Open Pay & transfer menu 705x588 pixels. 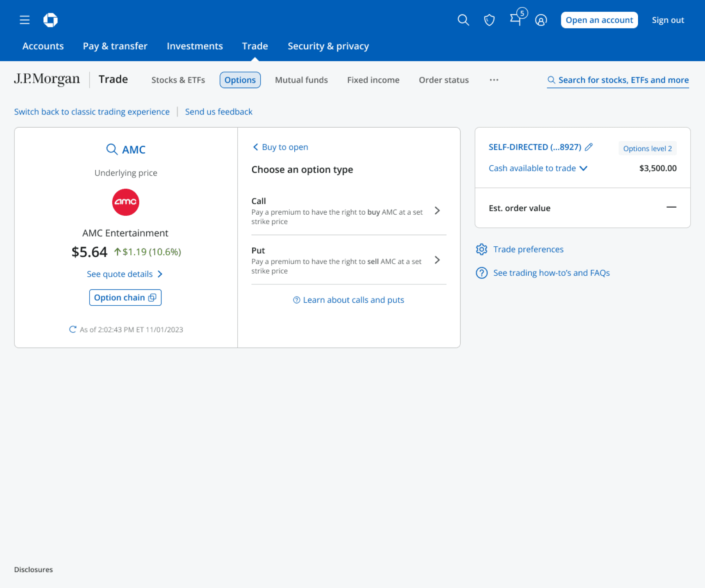(115, 46)
